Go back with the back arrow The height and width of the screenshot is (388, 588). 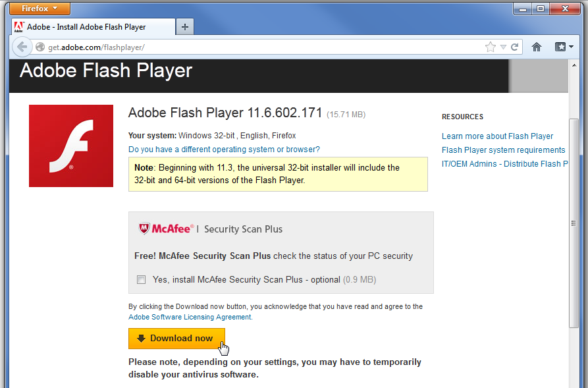(22, 47)
